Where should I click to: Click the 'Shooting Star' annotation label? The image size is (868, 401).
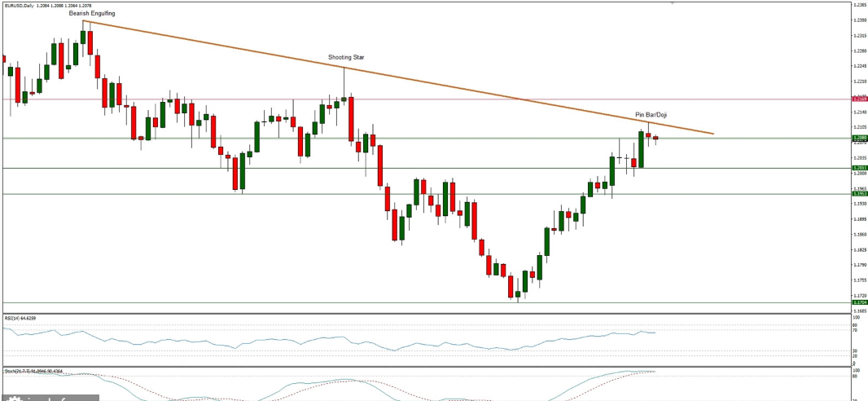[345, 57]
